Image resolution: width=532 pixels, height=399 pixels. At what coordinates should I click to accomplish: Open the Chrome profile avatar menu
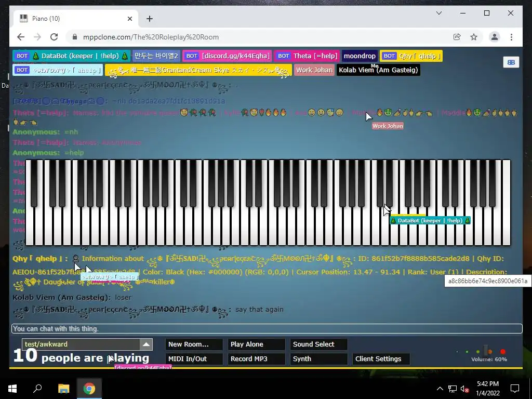pyautogui.click(x=495, y=37)
